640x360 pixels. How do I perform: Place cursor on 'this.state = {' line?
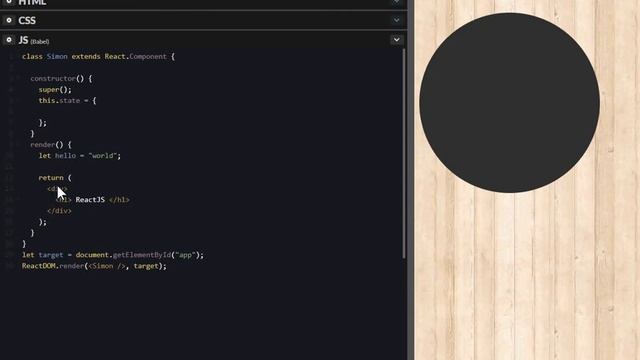(67, 100)
